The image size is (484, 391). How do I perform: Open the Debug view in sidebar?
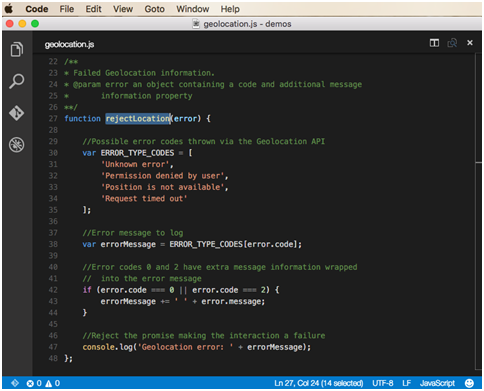(x=16, y=145)
